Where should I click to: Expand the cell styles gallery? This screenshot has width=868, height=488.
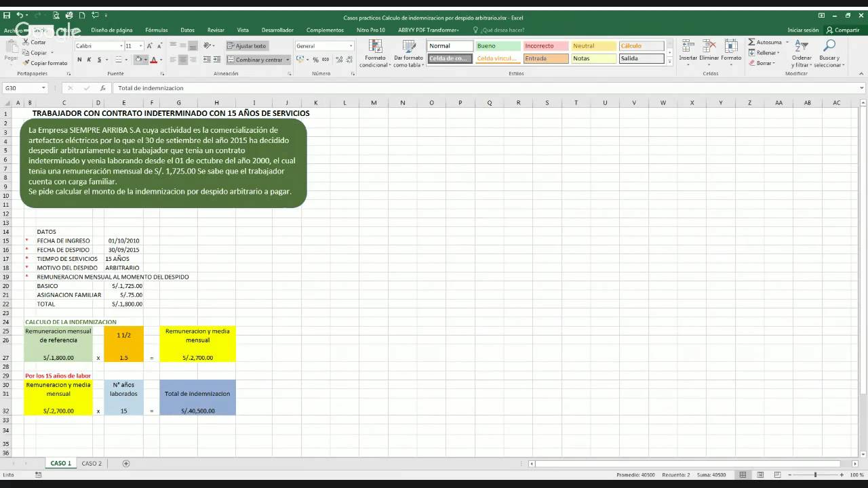click(x=669, y=63)
